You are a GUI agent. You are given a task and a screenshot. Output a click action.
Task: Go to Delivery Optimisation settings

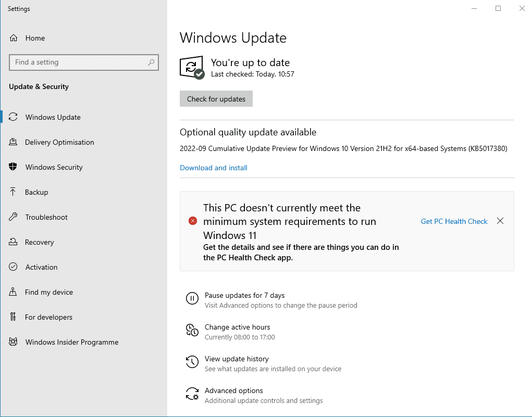point(84,142)
